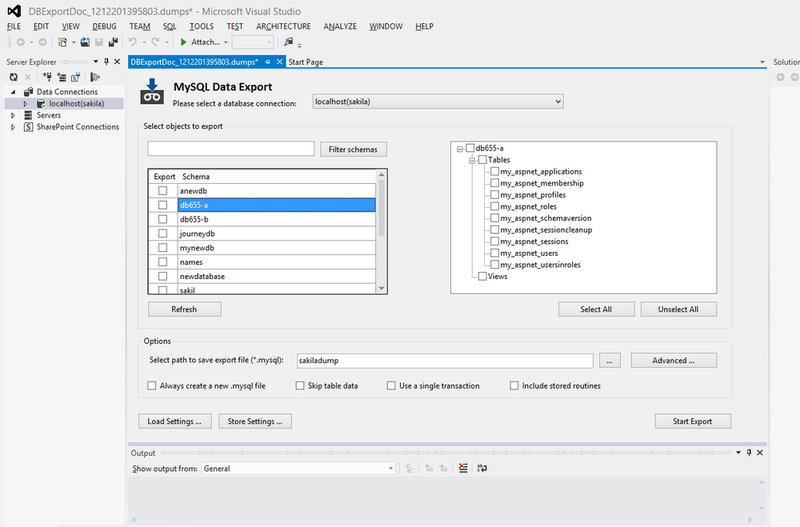Toggle Word Wrap in Output panel
Screen dimensions: 800x527
[x=482, y=468]
